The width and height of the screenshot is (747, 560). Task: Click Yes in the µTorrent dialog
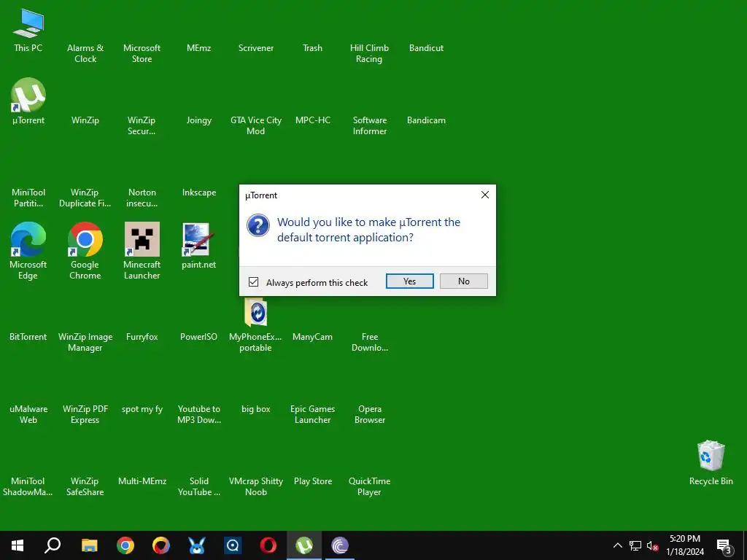410,281
